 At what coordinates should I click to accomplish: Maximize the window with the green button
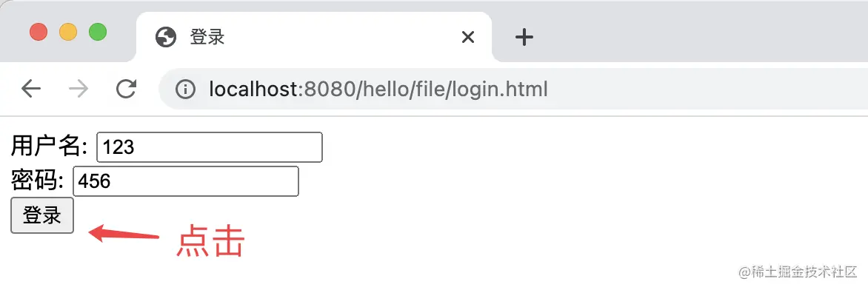(98, 32)
